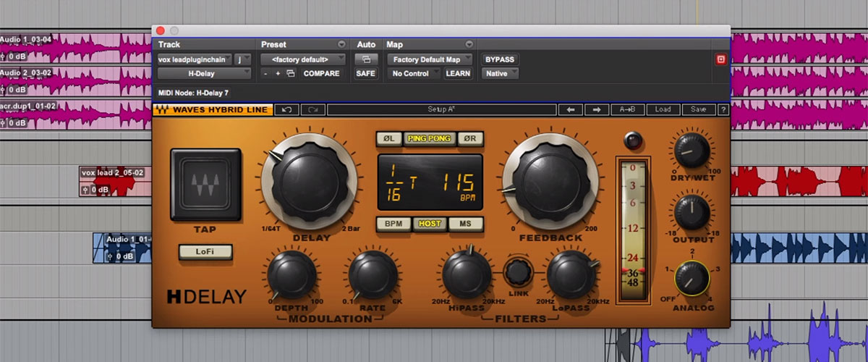Click LEARN button
Screen dimensions: 868x362
coord(458,73)
